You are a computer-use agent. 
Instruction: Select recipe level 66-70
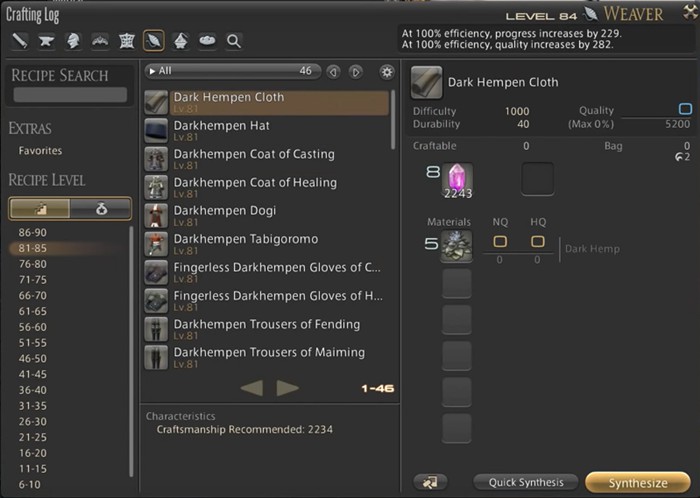pos(33,295)
